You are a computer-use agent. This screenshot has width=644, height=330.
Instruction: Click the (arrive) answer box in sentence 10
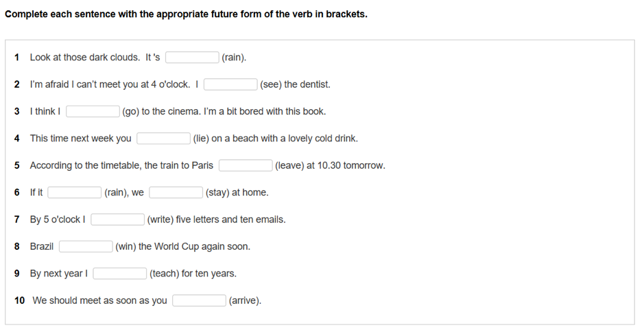click(x=199, y=300)
